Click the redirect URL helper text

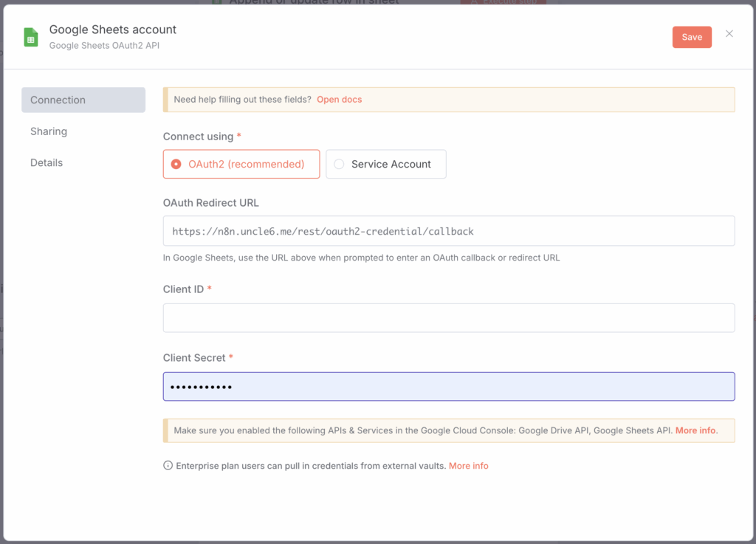click(361, 258)
